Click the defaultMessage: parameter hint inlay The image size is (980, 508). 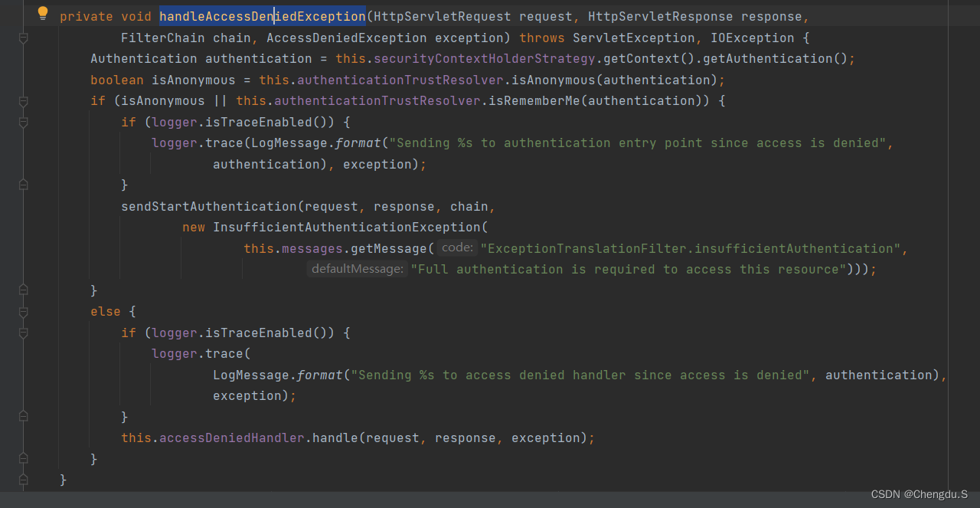(x=357, y=269)
